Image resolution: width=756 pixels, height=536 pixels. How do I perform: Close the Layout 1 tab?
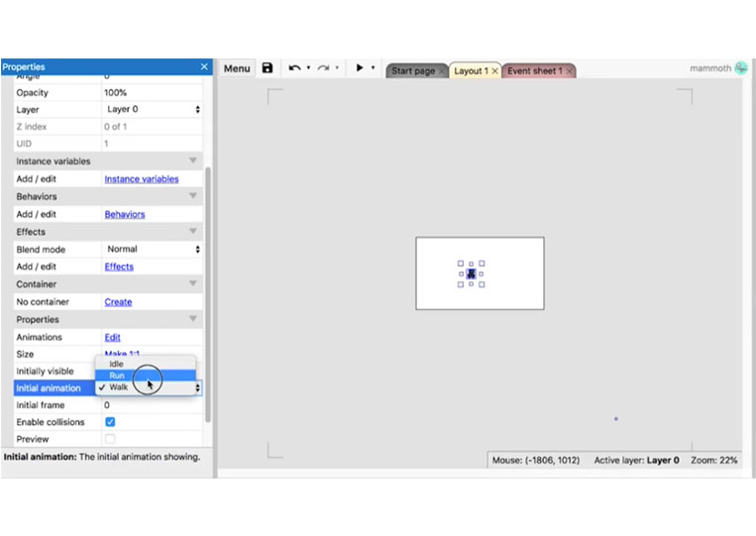click(x=494, y=71)
